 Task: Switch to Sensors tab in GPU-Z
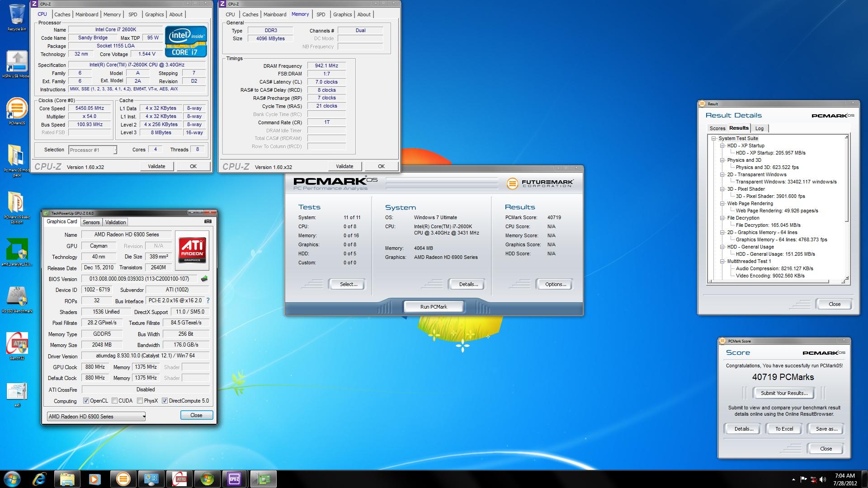pos(91,222)
